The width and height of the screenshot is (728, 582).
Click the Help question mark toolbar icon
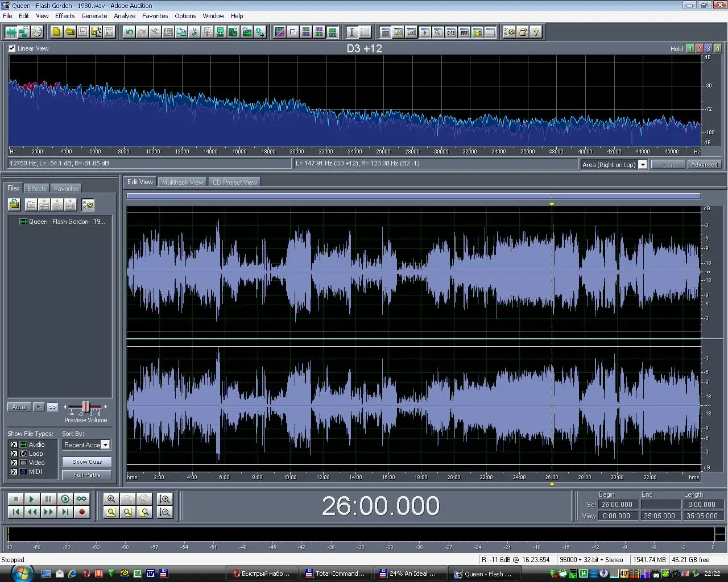tap(536, 32)
